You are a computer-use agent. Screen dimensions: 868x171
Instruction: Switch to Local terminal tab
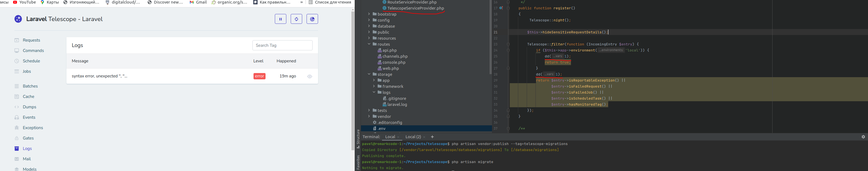(390, 137)
